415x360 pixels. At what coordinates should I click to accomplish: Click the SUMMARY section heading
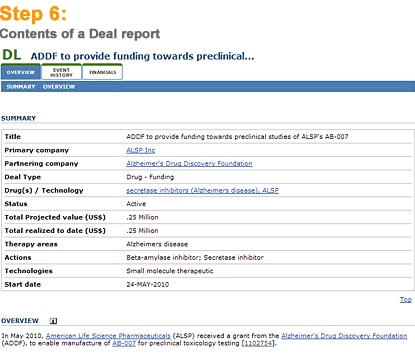click(x=18, y=118)
